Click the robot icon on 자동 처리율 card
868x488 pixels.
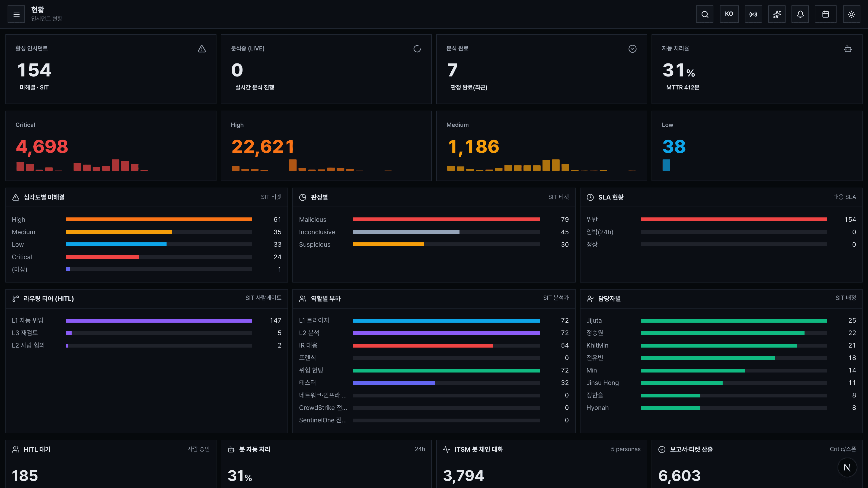848,49
